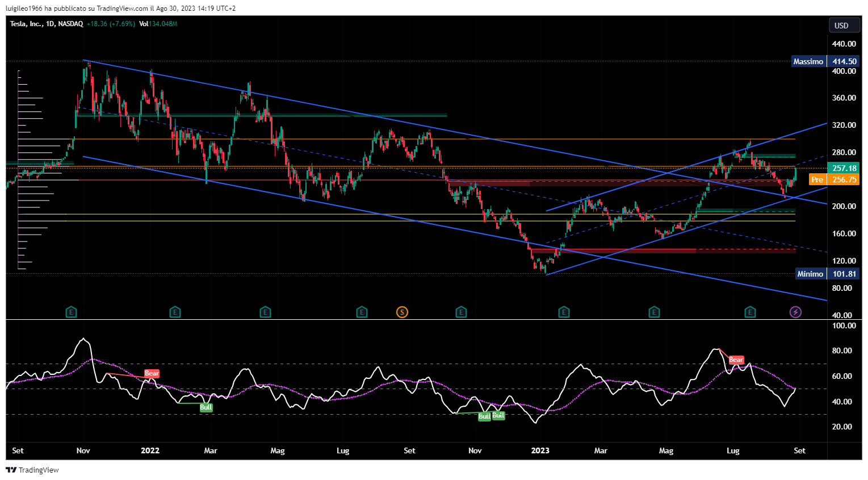Click the current price label 257.18

pos(844,168)
